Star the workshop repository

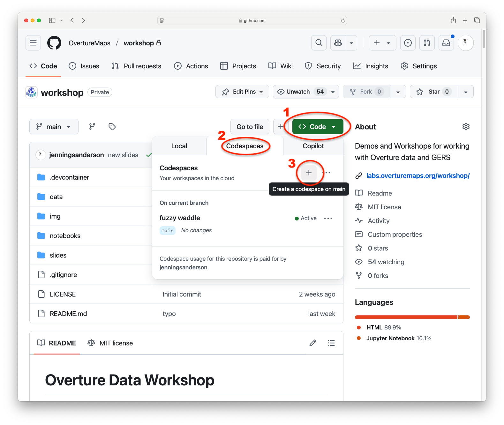[434, 92]
